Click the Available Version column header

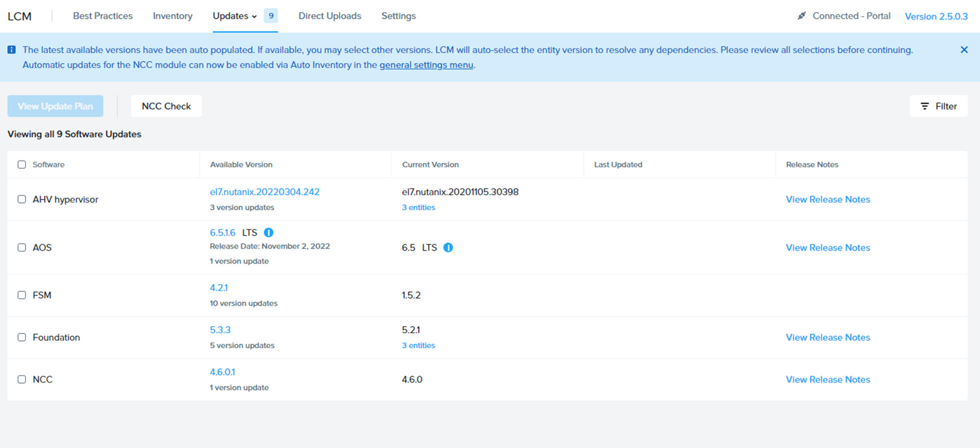coord(241,165)
